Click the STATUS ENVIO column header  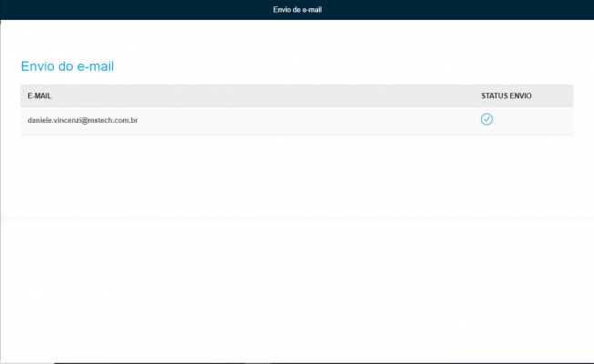click(x=507, y=96)
